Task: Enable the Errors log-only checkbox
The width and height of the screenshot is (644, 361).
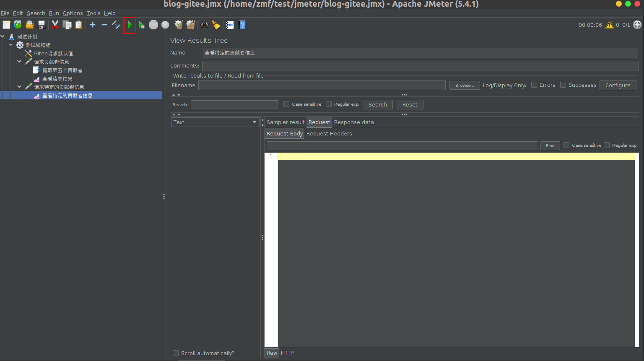Action: click(534, 85)
